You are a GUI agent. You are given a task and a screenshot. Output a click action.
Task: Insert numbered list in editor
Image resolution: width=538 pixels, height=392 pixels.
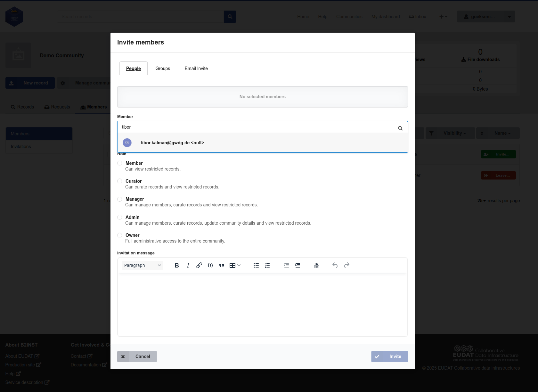(267, 265)
